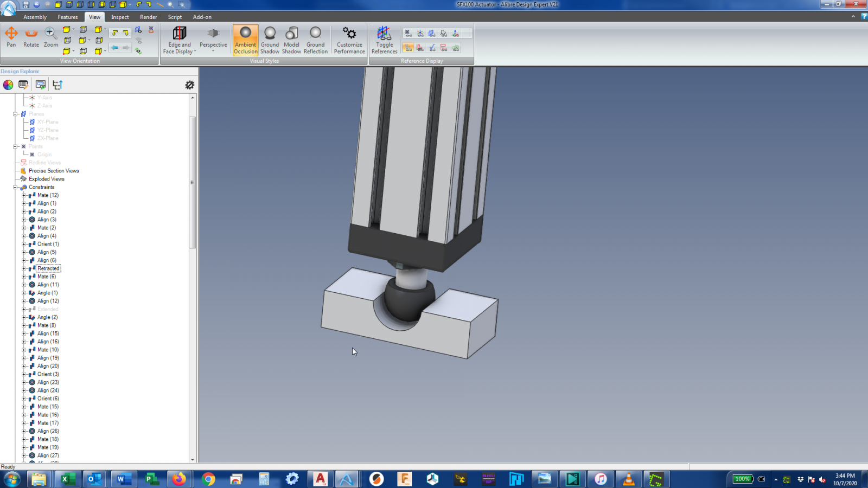Switch to the Inspect ribbon tab

coord(120,17)
